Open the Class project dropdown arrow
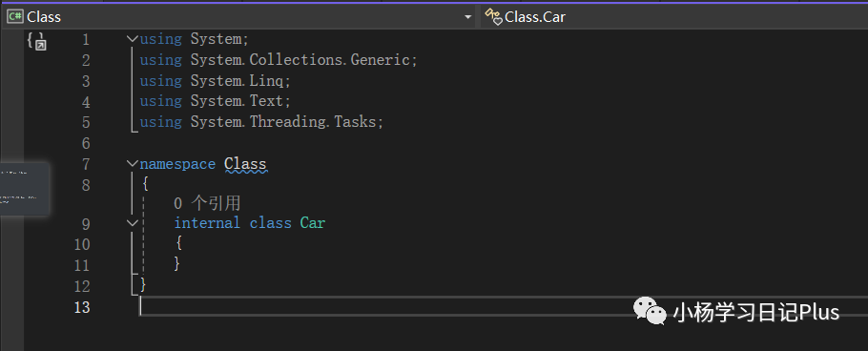 point(467,17)
